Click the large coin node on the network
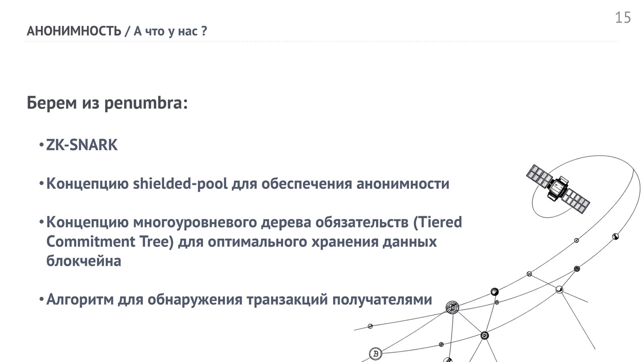Screen dimensions: 644x362 click(x=452, y=307)
